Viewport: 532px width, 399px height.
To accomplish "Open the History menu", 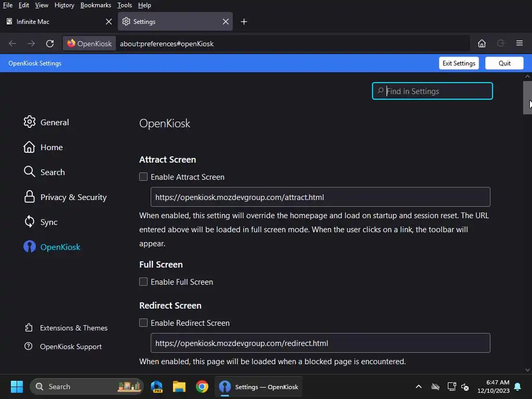I will pos(64,5).
